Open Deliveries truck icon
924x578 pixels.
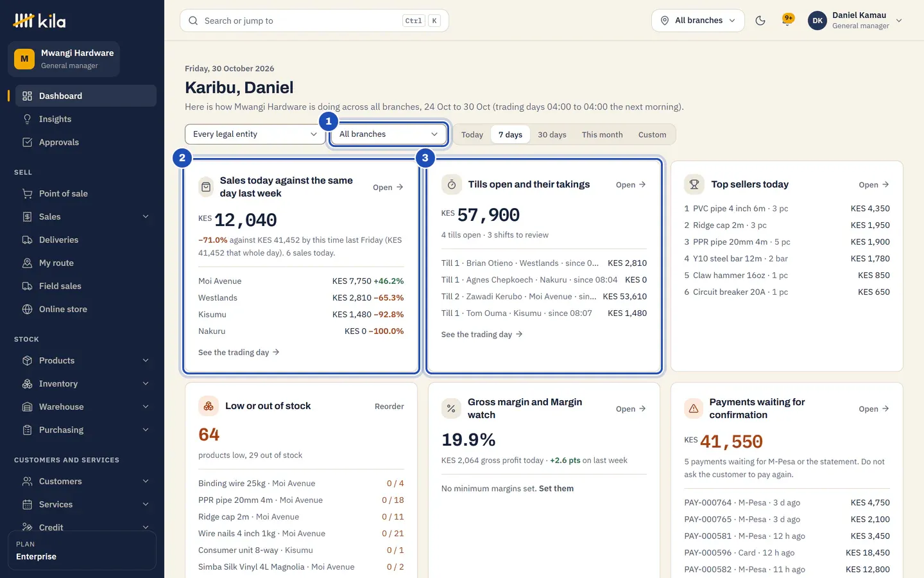coord(27,240)
